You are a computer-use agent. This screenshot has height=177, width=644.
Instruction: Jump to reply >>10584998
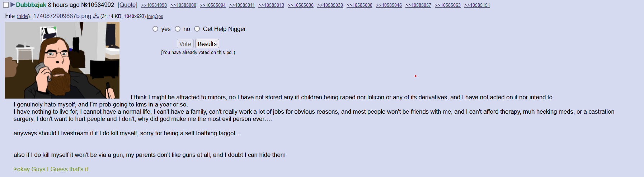click(154, 5)
